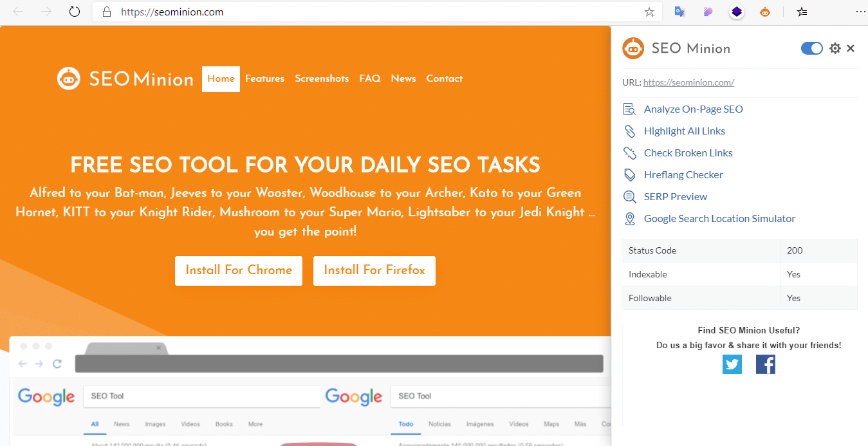Open SEO Minion settings gear

tap(835, 48)
